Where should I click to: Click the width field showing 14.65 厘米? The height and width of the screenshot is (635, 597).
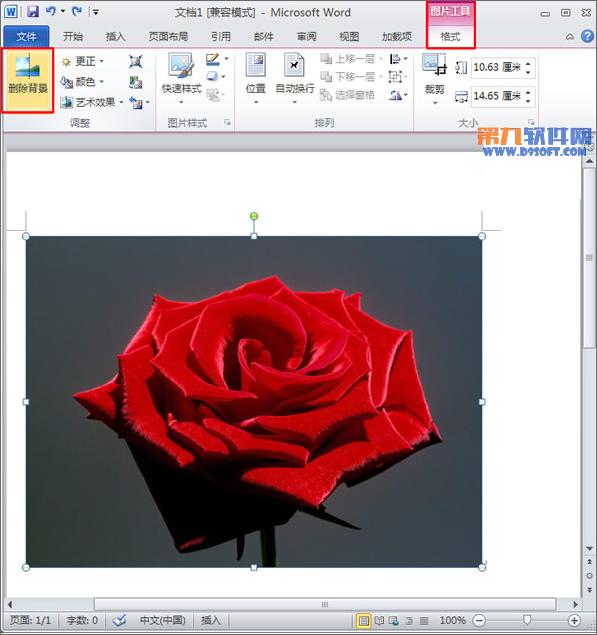click(503, 96)
